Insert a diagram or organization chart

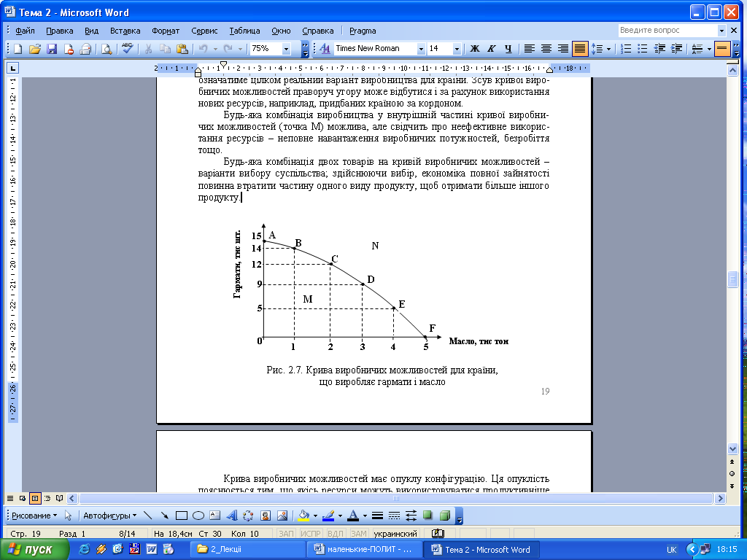click(x=248, y=516)
